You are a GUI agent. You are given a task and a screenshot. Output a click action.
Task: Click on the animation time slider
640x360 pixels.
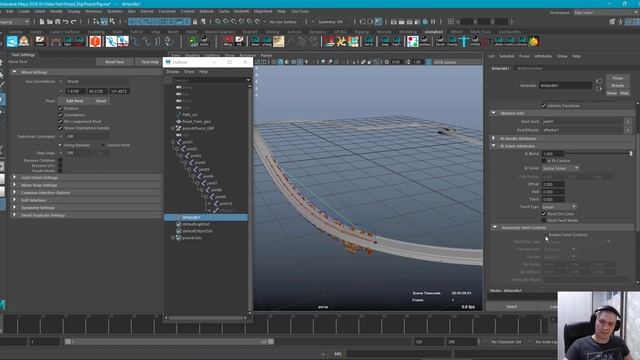tap(276, 325)
